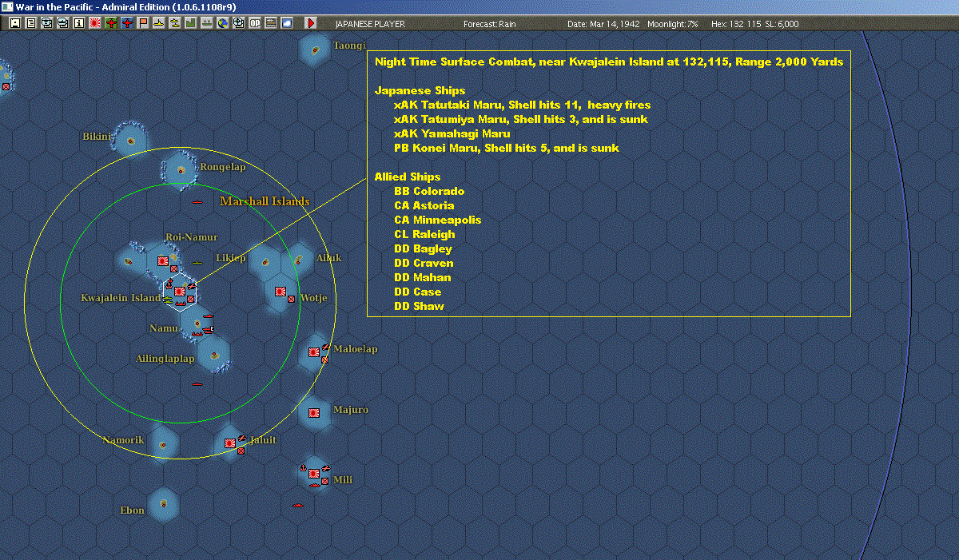The height and width of the screenshot is (560, 959).
Task: Select the task force marked E near Namu
Action: coord(209,329)
